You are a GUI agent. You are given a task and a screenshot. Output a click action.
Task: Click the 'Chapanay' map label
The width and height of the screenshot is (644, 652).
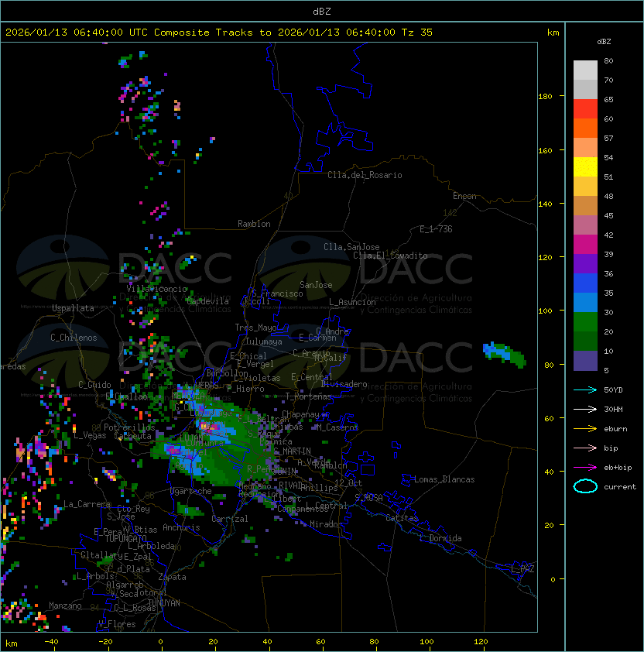(x=300, y=414)
